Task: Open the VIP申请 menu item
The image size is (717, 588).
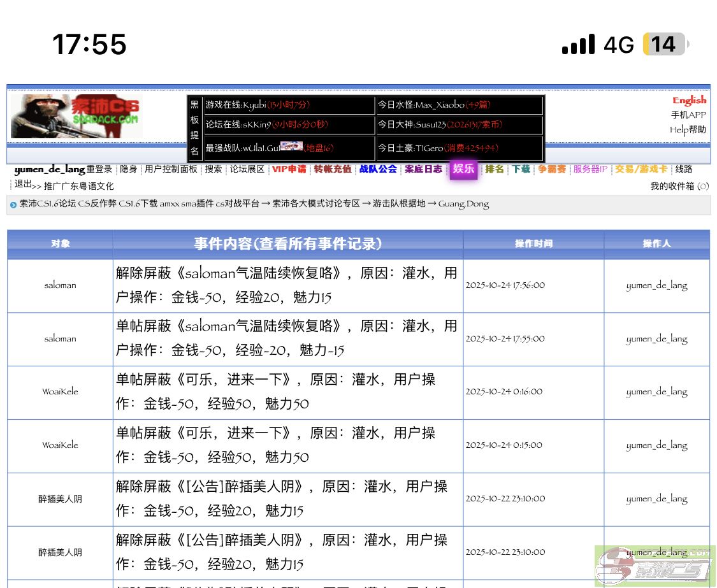Action: pyautogui.click(x=289, y=169)
